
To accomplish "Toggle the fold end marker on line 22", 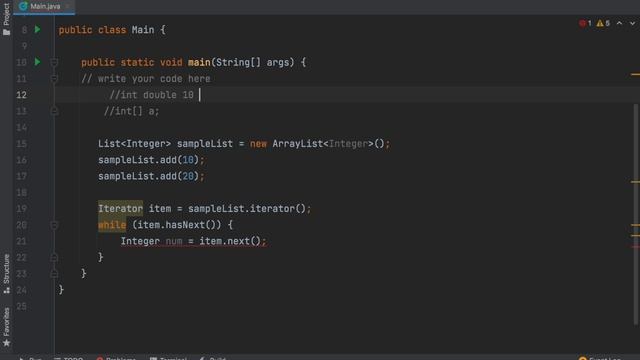I will pyautogui.click(x=54, y=257).
